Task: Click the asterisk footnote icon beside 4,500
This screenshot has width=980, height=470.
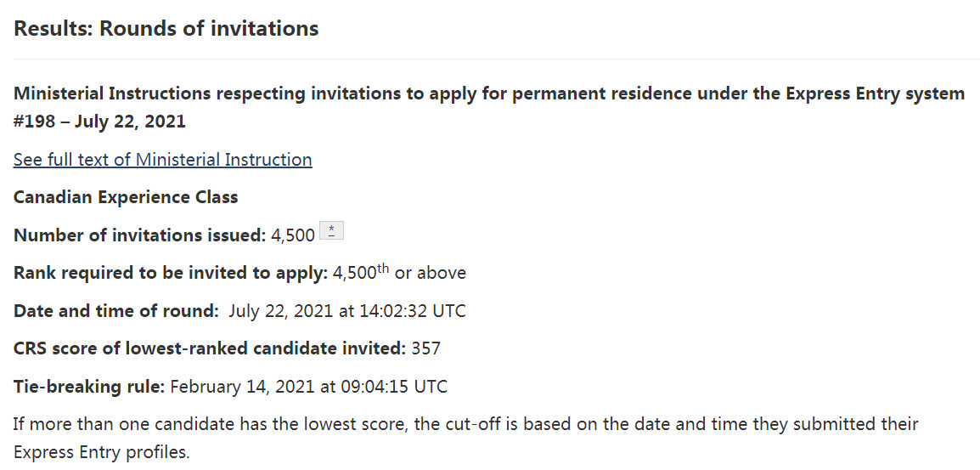Action: pyautogui.click(x=331, y=231)
